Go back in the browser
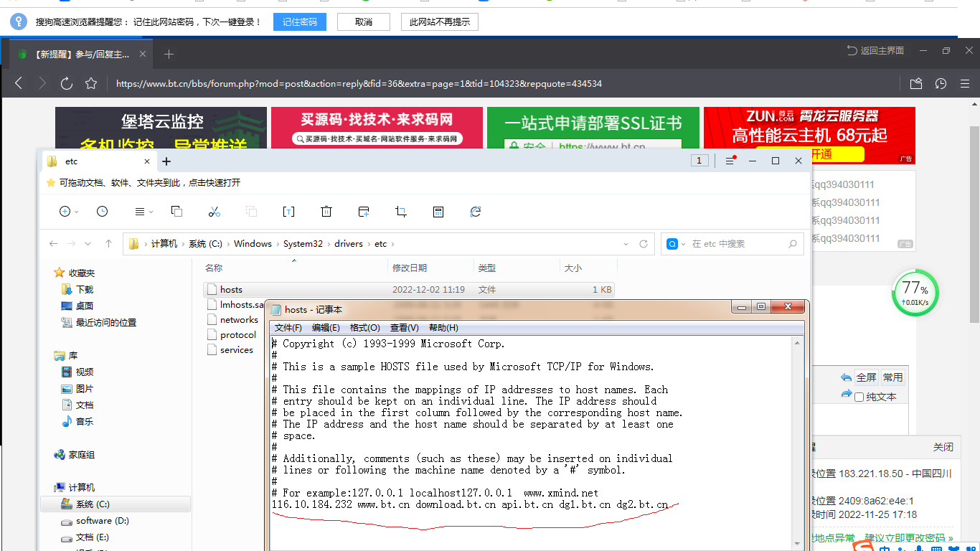 pos(19,83)
